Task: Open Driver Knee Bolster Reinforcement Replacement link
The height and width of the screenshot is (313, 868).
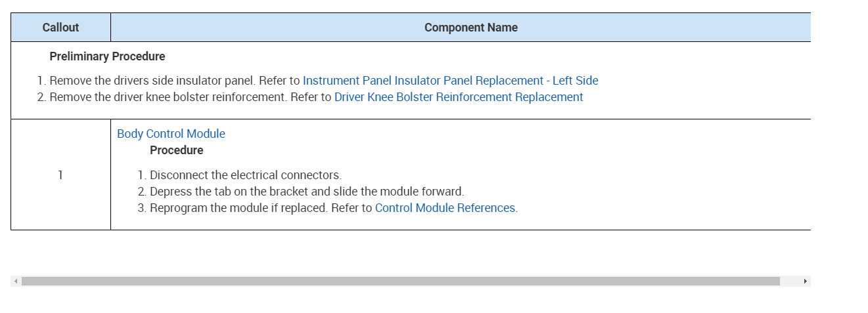Action: [458, 97]
